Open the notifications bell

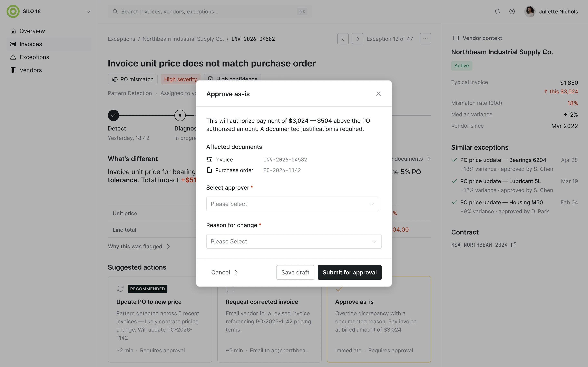pos(497,11)
